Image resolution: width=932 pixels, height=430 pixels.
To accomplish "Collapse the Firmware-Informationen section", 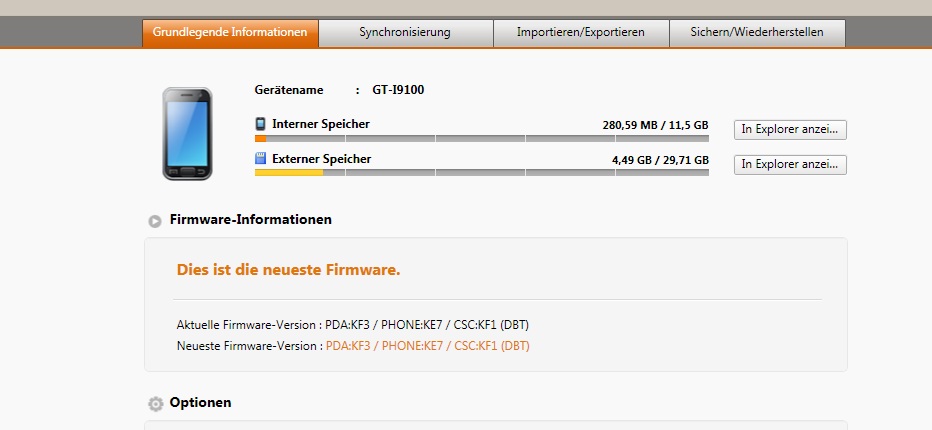I will click(250, 219).
